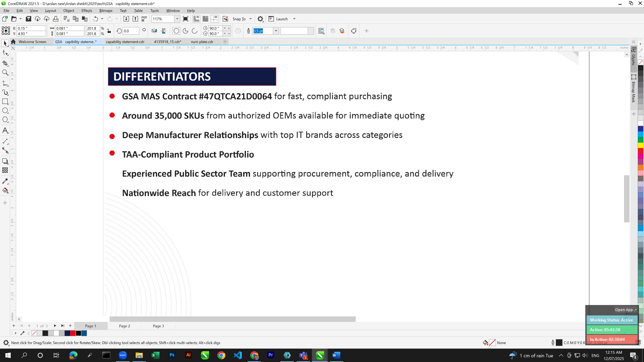
Task: Activate the Text tool
Action: pos(5,130)
